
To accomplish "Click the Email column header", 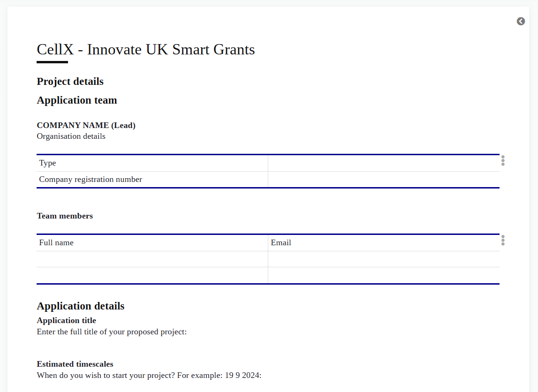I will pos(383,243).
